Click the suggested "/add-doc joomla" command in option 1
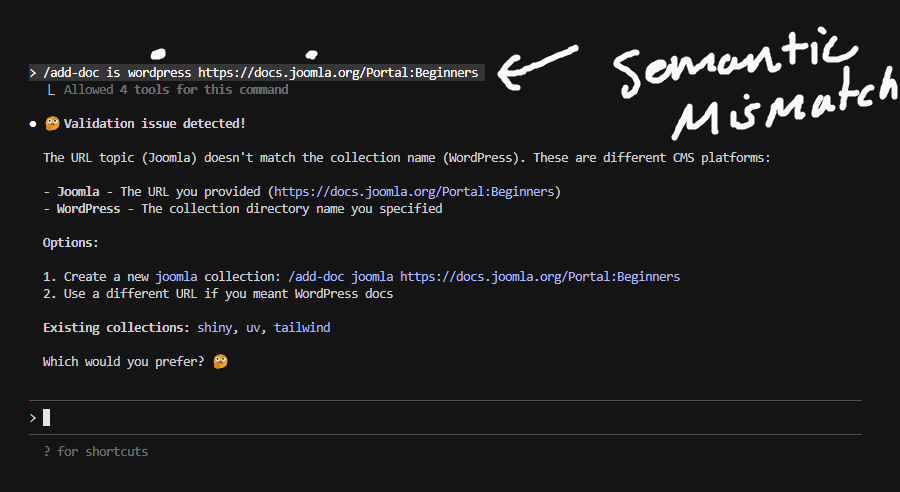The width and height of the screenshot is (900, 492). [340, 276]
